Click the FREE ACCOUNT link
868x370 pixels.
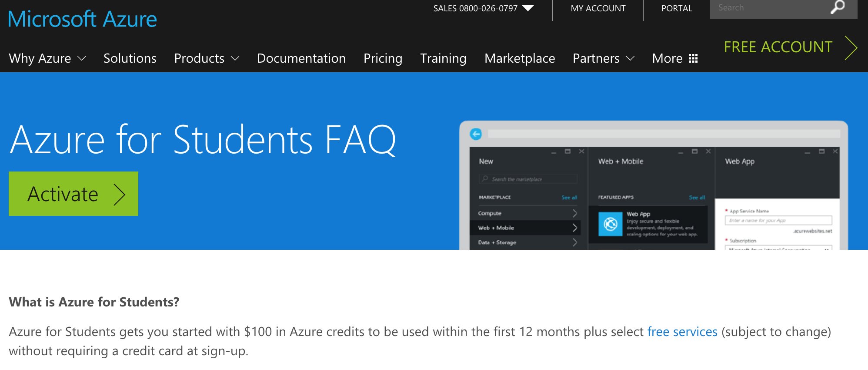(x=778, y=47)
